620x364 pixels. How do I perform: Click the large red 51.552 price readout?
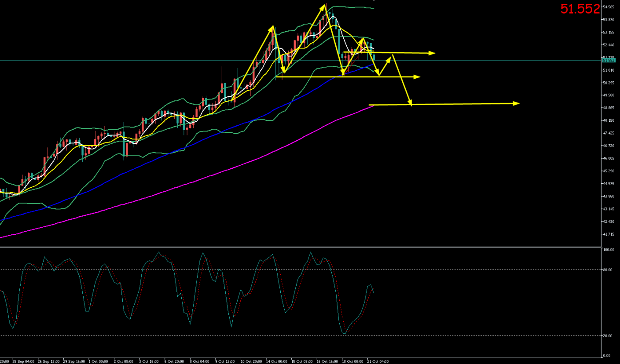580,9
